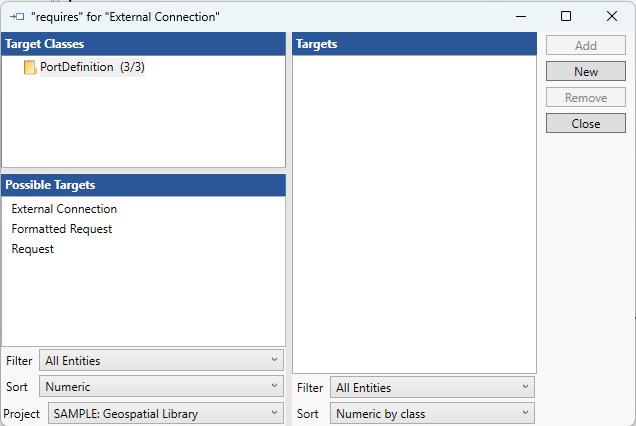This screenshot has height=426, width=636.
Task: Select Request in Possible Targets
Action: pos(32,249)
